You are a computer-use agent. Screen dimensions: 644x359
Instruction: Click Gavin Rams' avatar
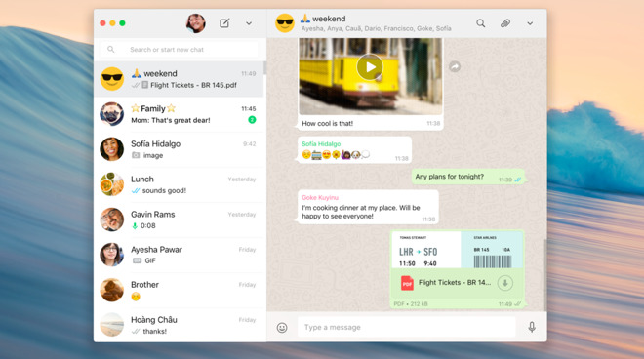point(111,219)
